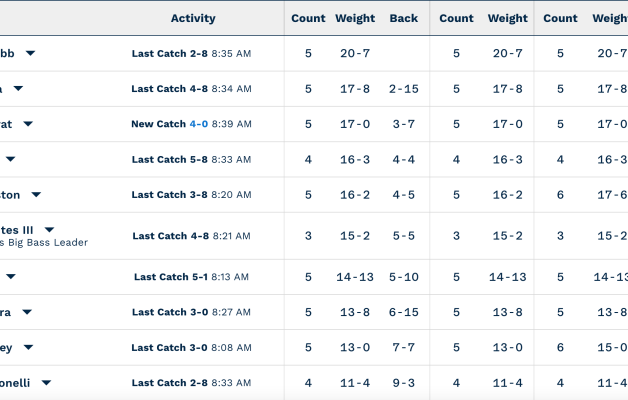Click "Last Catch 3-0" at 8:08 AM
Screen dimensions: 628x400
(170, 347)
